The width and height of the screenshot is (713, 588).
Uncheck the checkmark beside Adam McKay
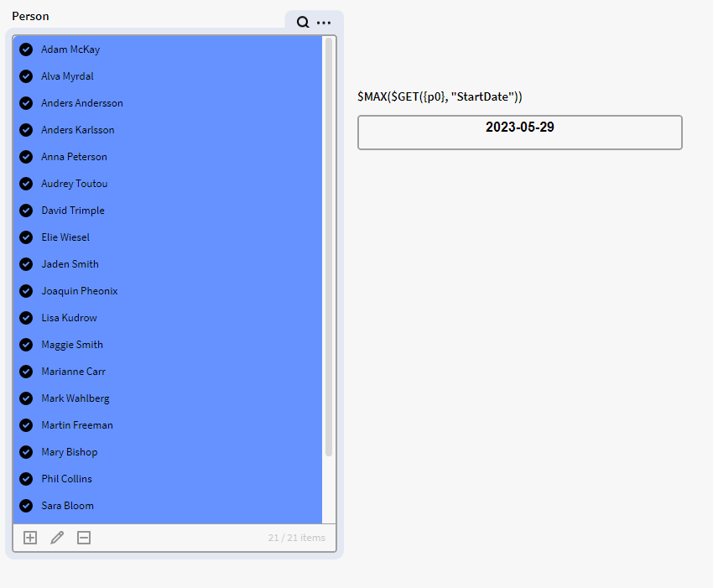click(x=26, y=49)
